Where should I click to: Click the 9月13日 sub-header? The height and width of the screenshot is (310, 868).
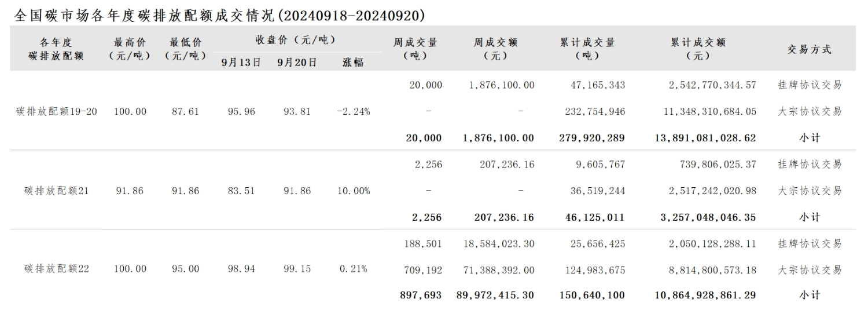241,63
